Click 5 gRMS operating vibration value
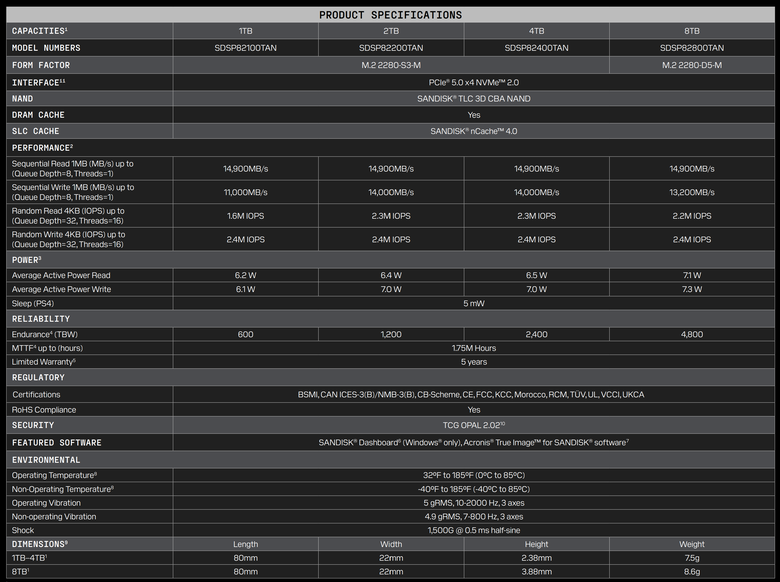Image resolution: width=780 pixels, height=582 pixels. click(474, 503)
